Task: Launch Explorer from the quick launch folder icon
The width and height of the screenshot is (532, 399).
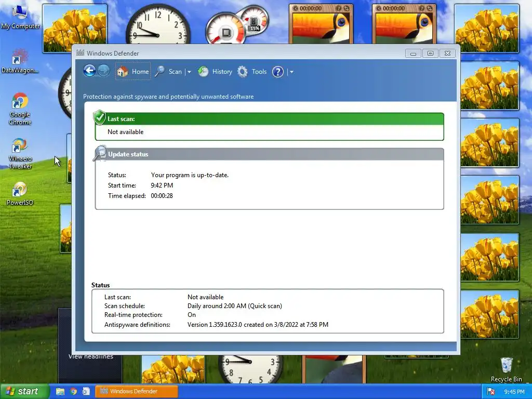Action: pyautogui.click(x=60, y=392)
